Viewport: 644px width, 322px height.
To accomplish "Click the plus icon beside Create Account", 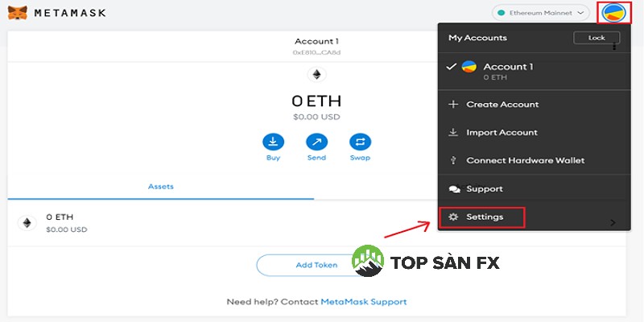I will point(453,105).
